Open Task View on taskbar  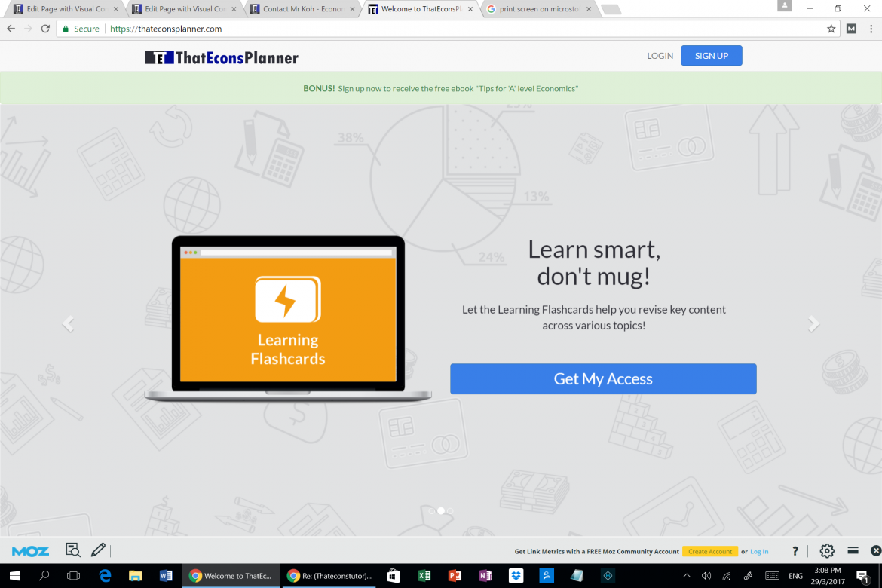coord(73,576)
